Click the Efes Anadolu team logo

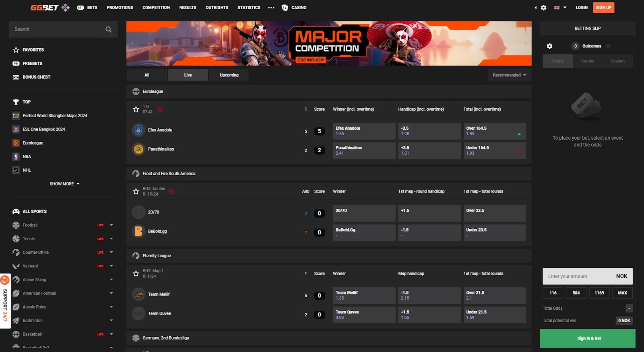click(x=138, y=130)
